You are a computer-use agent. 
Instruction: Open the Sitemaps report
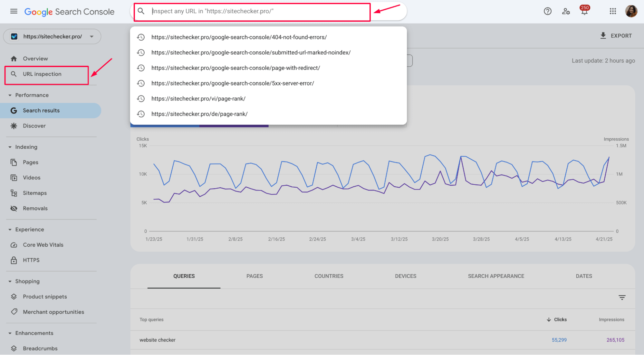(x=35, y=193)
